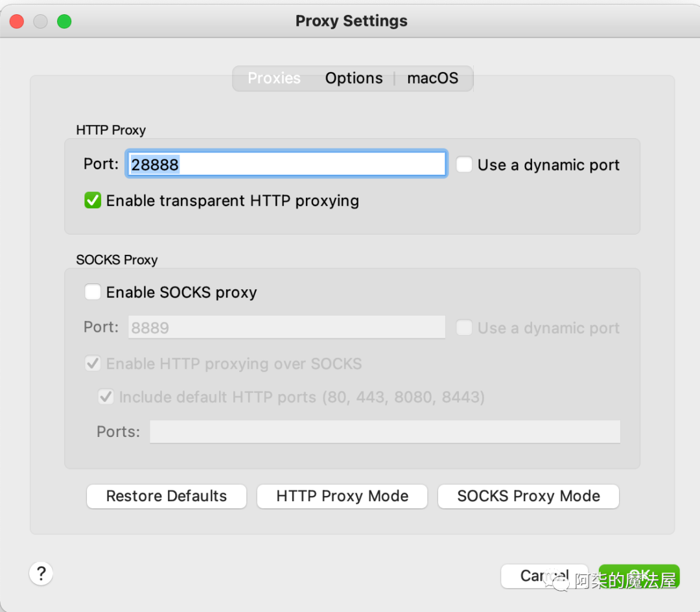The height and width of the screenshot is (612, 700).
Task: Click the SOCKS Ports text field
Action: tap(385, 432)
